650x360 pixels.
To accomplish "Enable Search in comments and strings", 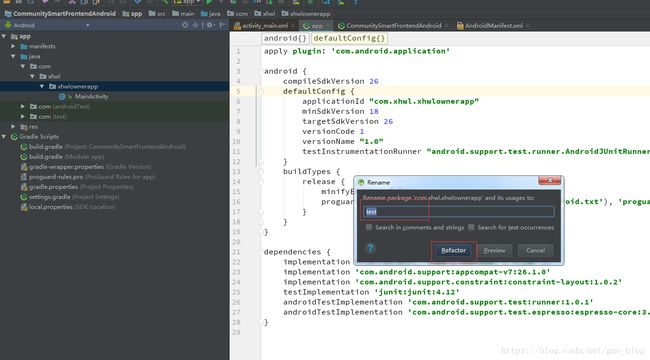I will 369,227.
